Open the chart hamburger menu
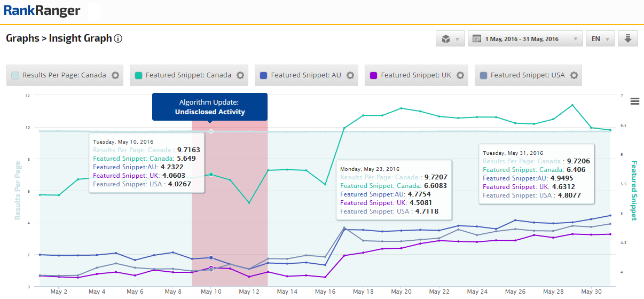Image resolution: width=644 pixels, height=299 pixels. tap(635, 101)
